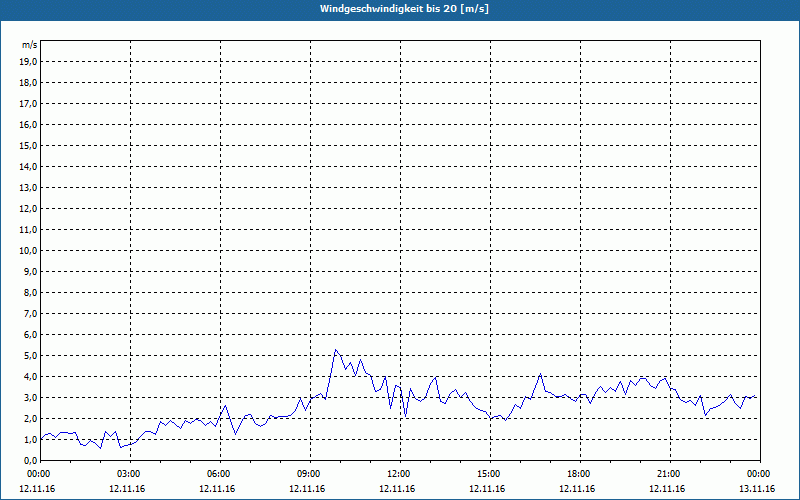Click the '00:00' time label above '12.11.16'
Screen dimensions: 800x500
(38, 474)
